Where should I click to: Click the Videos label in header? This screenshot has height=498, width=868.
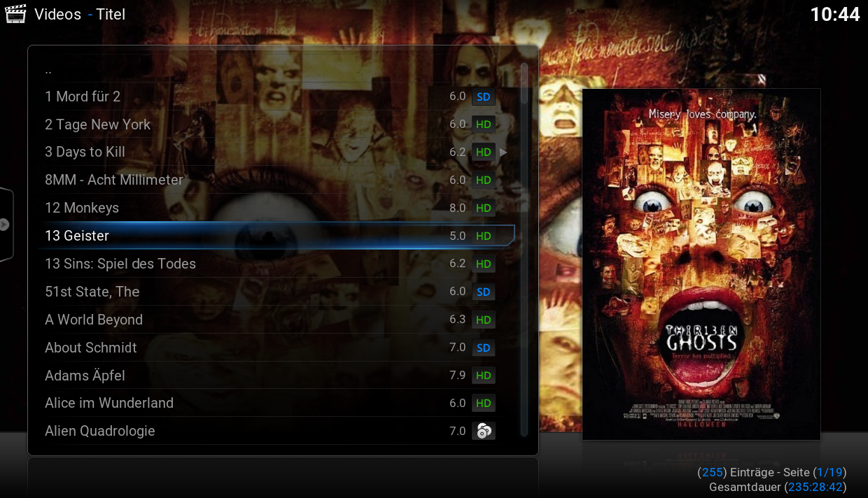coord(58,14)
